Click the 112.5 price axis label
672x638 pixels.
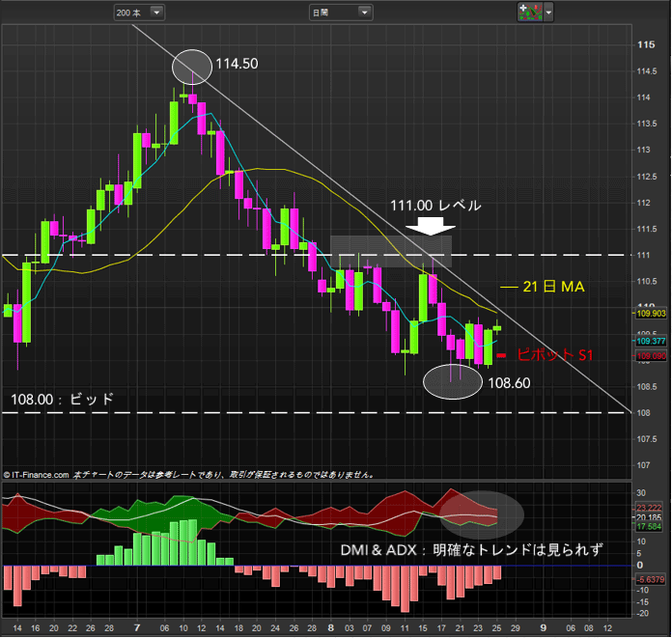coord(647,177)
